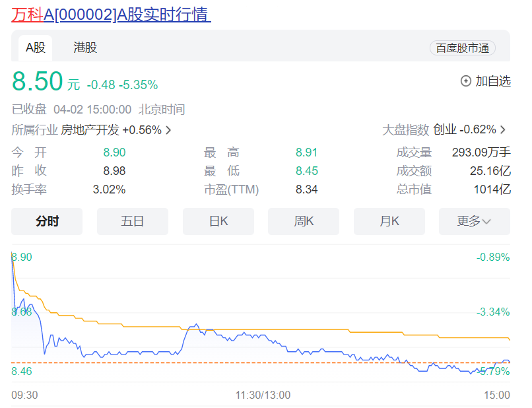
Task: Click the current price 8.50
Action: (38, 81)
